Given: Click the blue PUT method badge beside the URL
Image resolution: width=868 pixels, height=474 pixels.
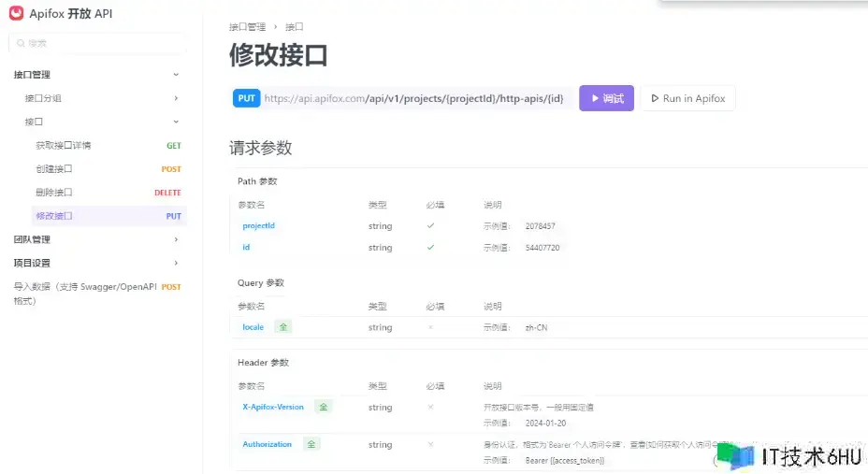Looking at the screenshot, I should click(x=247, y=98).
